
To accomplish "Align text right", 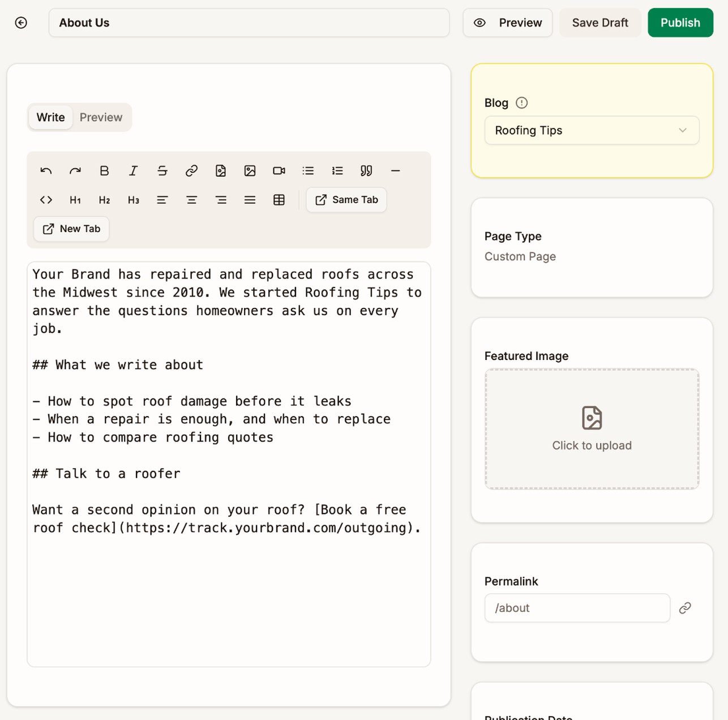I will 221,200.
